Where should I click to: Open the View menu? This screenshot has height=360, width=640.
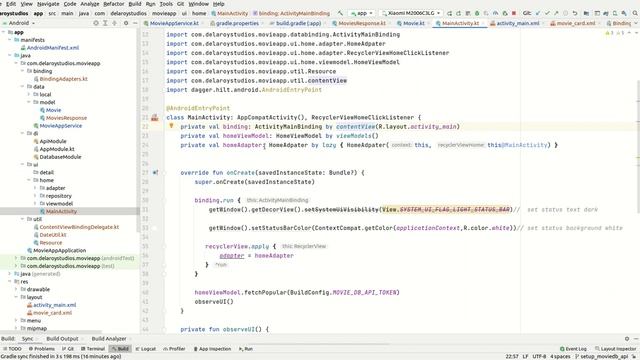pyautogui.click(x=27, y=4)
